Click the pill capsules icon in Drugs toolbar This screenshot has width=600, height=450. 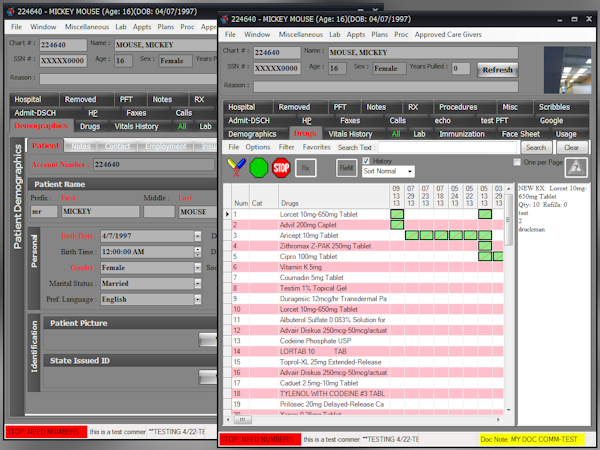tap(235, 167)
